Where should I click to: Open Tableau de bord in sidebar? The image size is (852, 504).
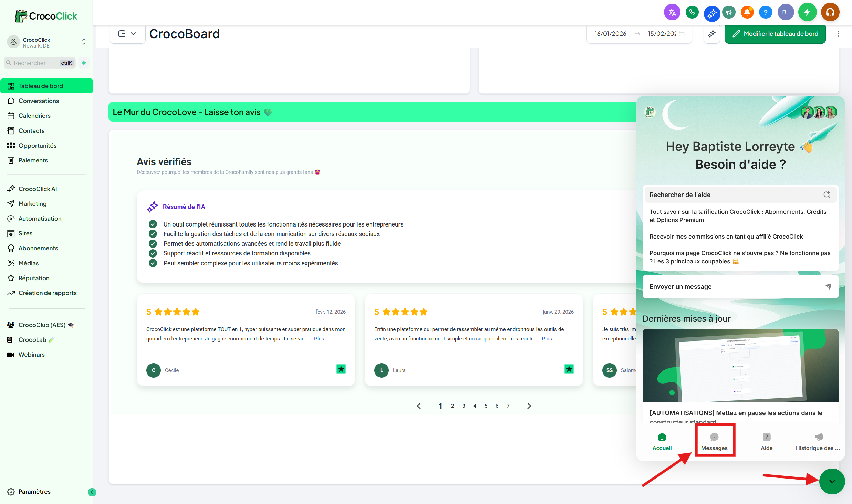[47, 86]
